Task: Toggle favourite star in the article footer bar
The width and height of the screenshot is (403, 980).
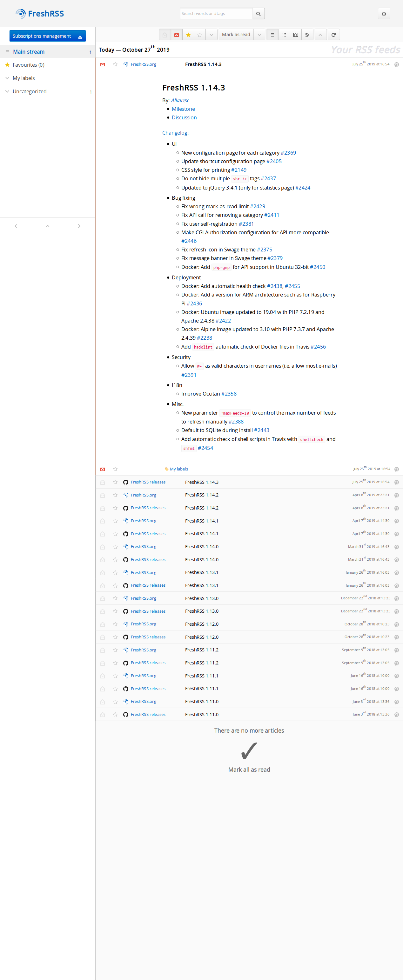Action: pos(115,469)
